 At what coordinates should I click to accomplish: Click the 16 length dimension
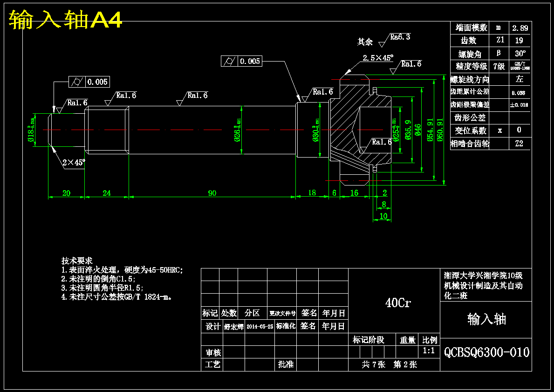(354, 193)
